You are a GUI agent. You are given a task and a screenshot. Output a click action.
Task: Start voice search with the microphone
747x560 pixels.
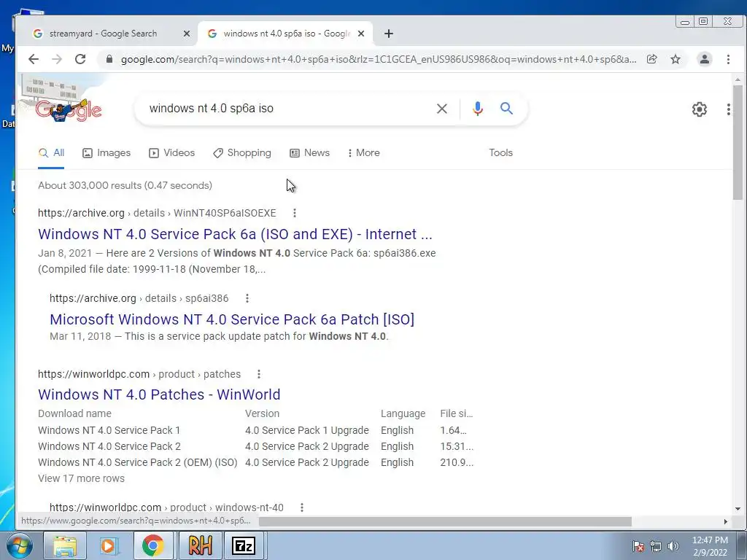click(x=478, y=109)
